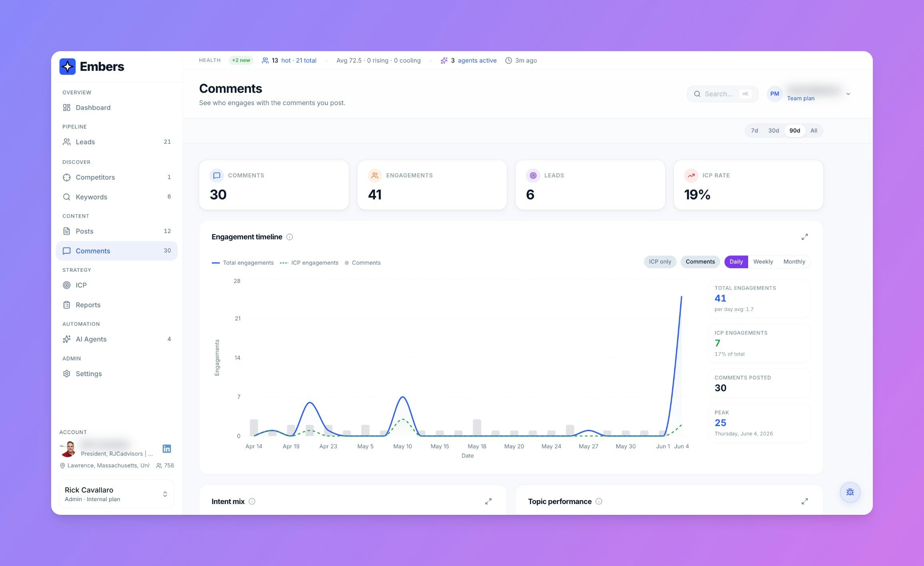Switch time range to 30d
Image resolution: width=924 pixels, height=566 pixels.
773,131
